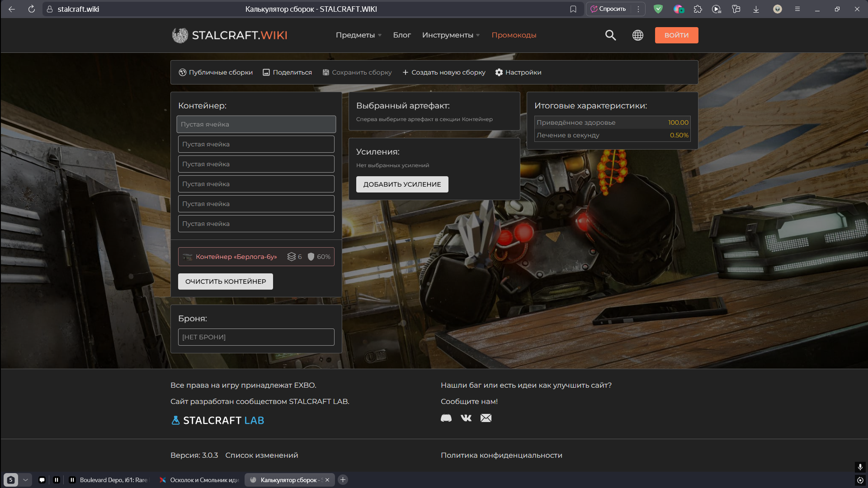Select the last Пустая ячейка slot
This screenshot has width=868, height=488.
pyautogui.click(x=256, y=224)
